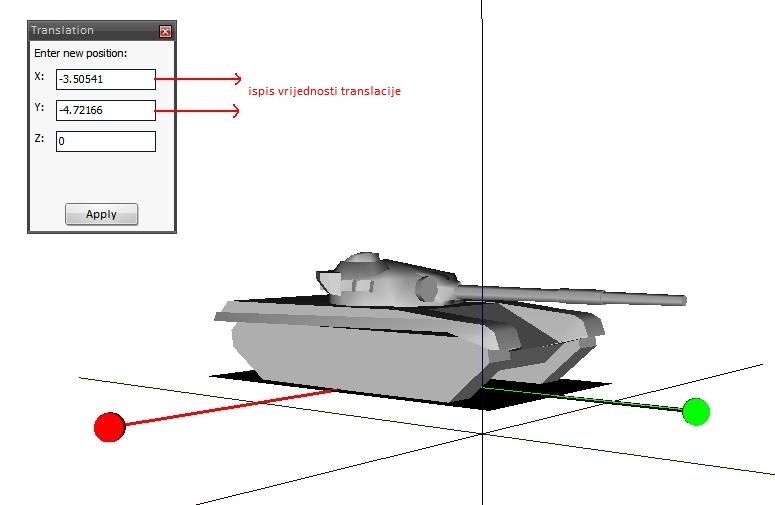
Task: Click the 'Enter new position:' label
Action: pyautogui.click(x=81, y=53)
